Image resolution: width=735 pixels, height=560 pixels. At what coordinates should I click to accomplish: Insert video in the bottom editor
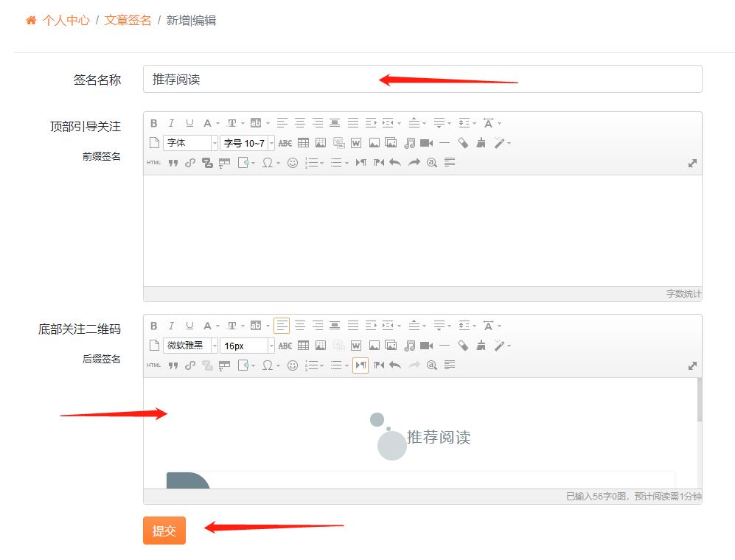coord(427,346)
